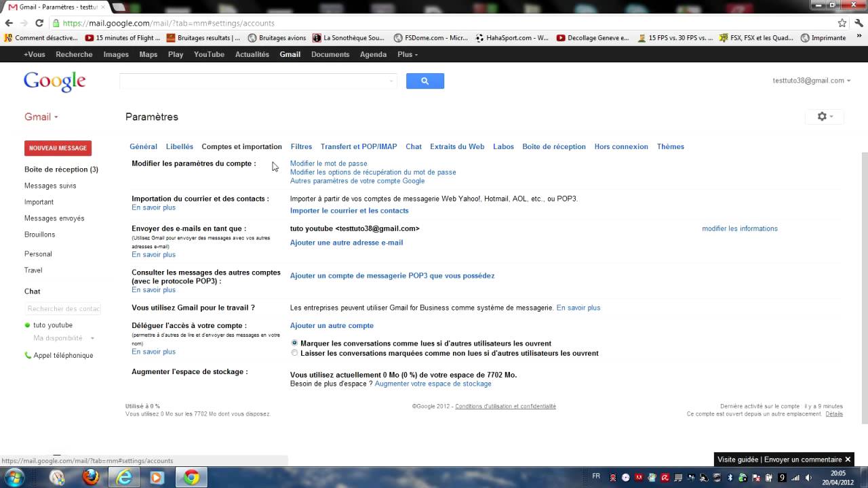Open the 'Bruitages avions' bookmark
This screenshot has width=868, height=488.
[277, 38]
